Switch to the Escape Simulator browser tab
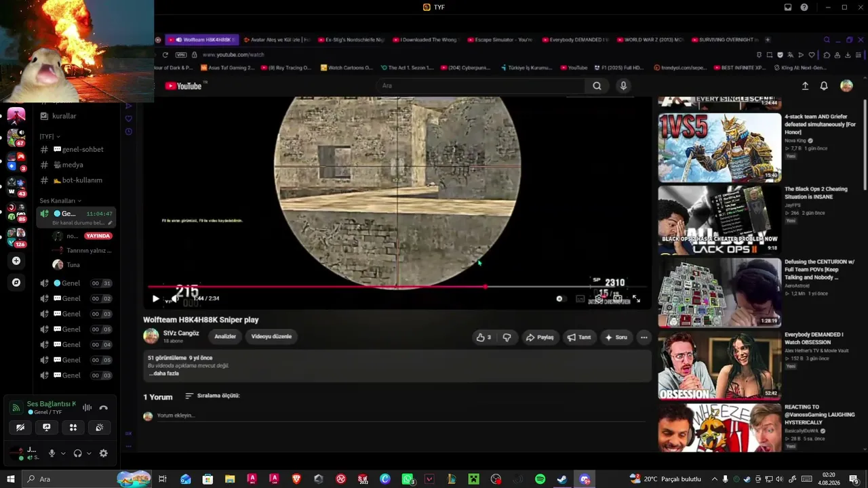 coord(499,40)
